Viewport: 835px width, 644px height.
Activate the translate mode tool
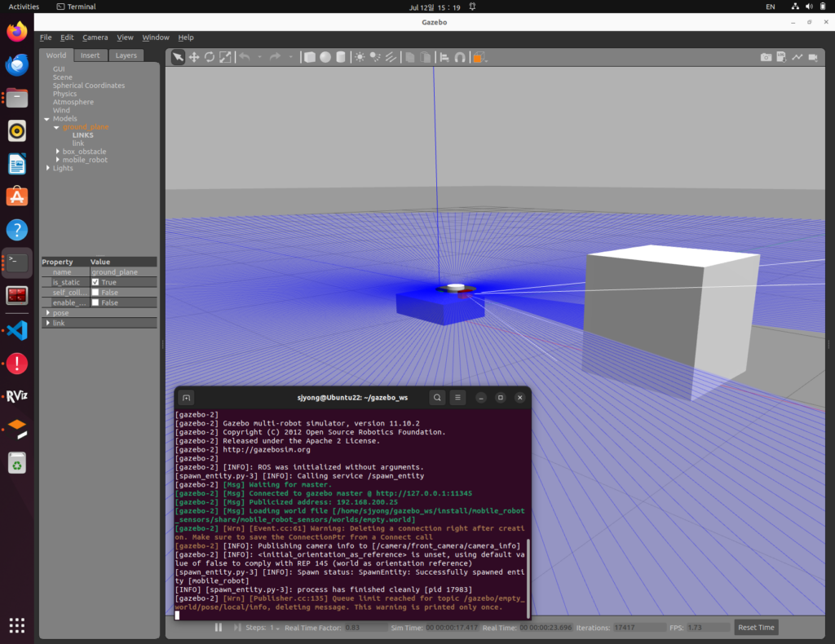pos(194,57)
